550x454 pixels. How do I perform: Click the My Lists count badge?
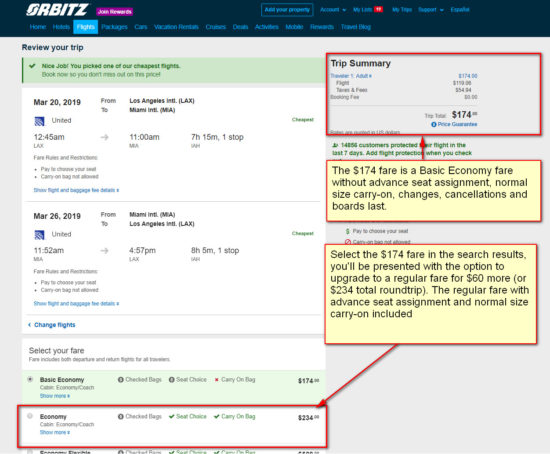(x=378, y=9)
